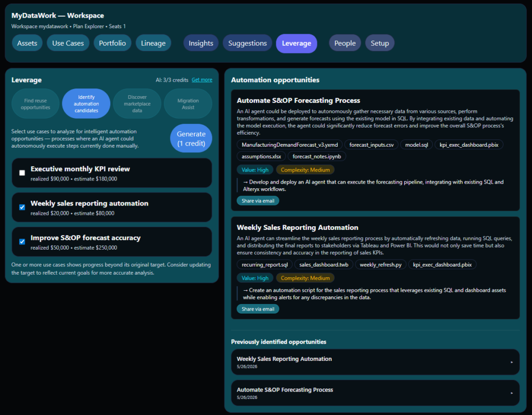Click the forecast_inputs.csv asset chip

pos(371,145)
